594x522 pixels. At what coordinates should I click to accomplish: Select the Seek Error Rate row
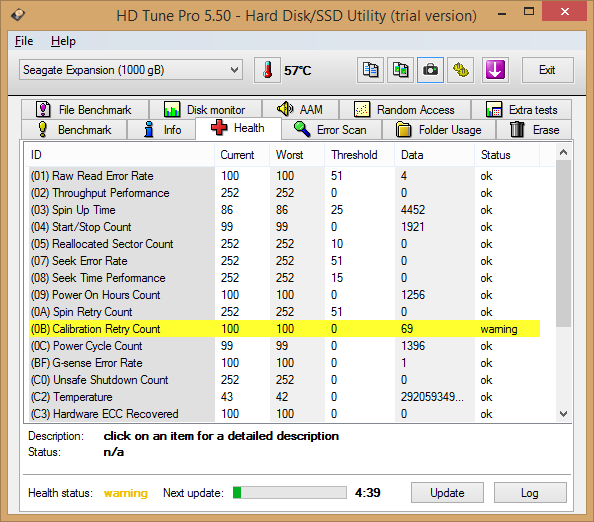tap(284, 261)
